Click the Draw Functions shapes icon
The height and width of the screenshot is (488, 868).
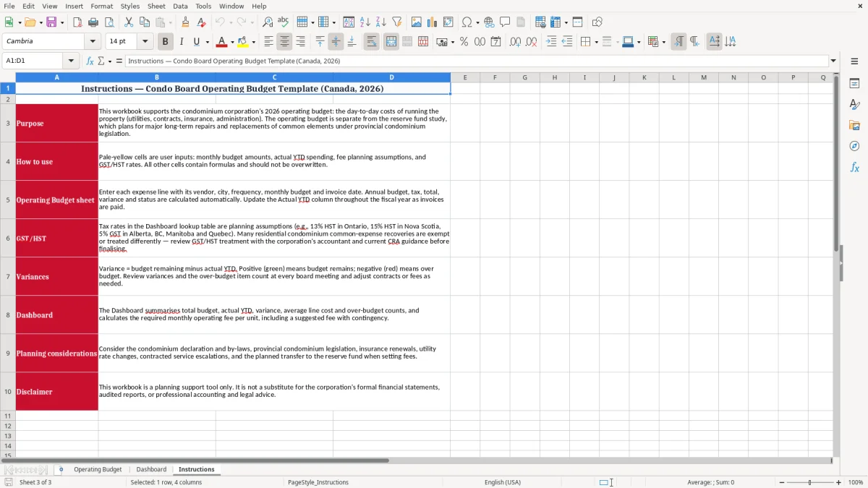pos(597,22)
